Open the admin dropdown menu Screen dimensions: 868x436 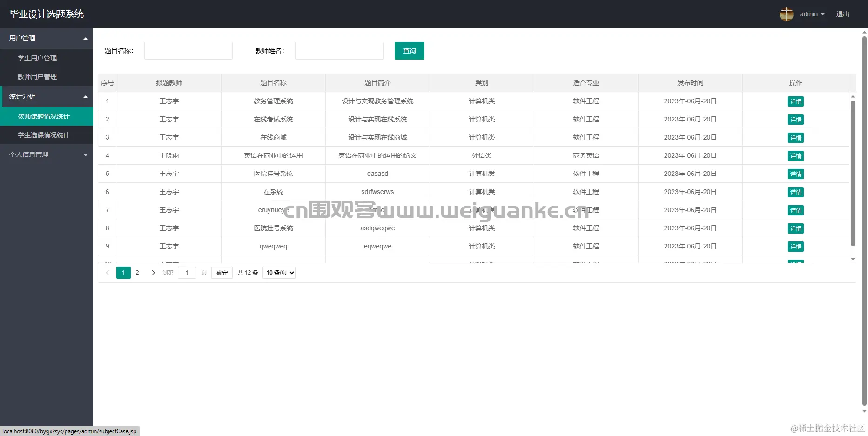click(x=812, y=14)
